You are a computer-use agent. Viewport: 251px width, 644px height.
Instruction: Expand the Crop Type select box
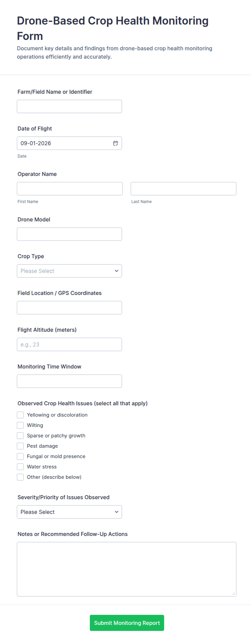pos(69,271)
